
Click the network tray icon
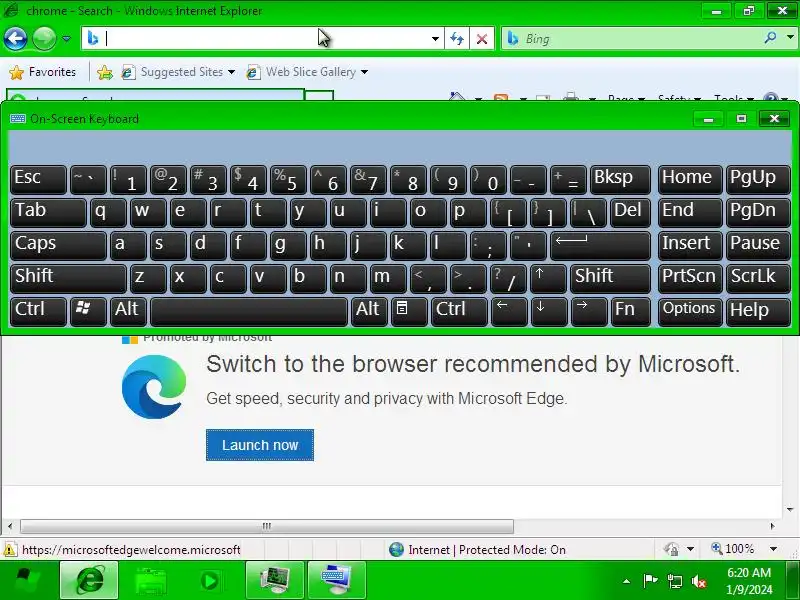point(674,581)
